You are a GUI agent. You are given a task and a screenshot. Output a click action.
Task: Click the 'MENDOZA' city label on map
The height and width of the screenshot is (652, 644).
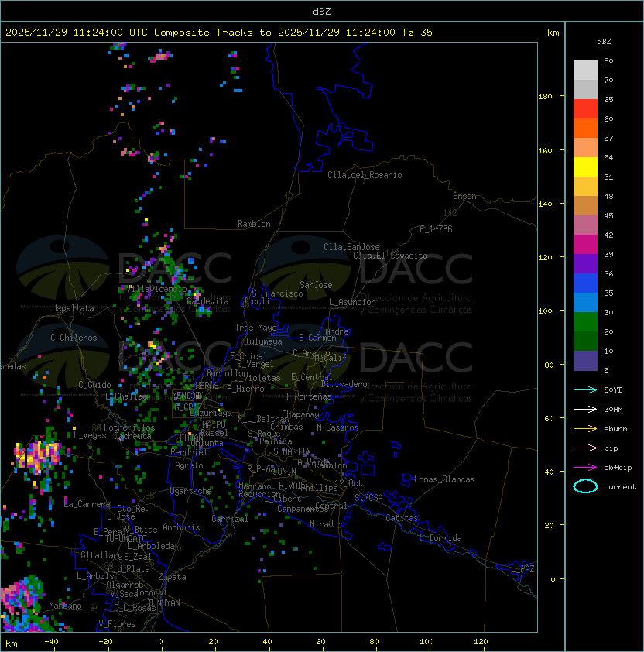[188, 395]
